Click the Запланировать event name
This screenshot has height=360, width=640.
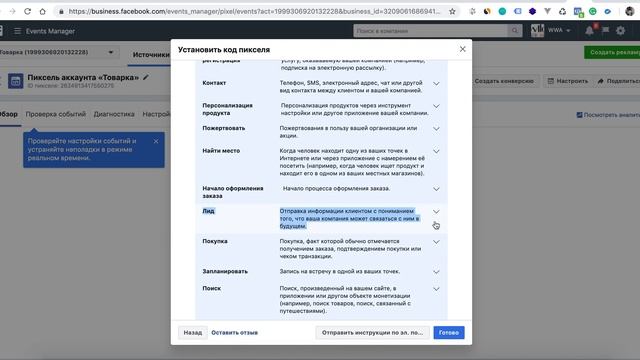coord(225,271)
